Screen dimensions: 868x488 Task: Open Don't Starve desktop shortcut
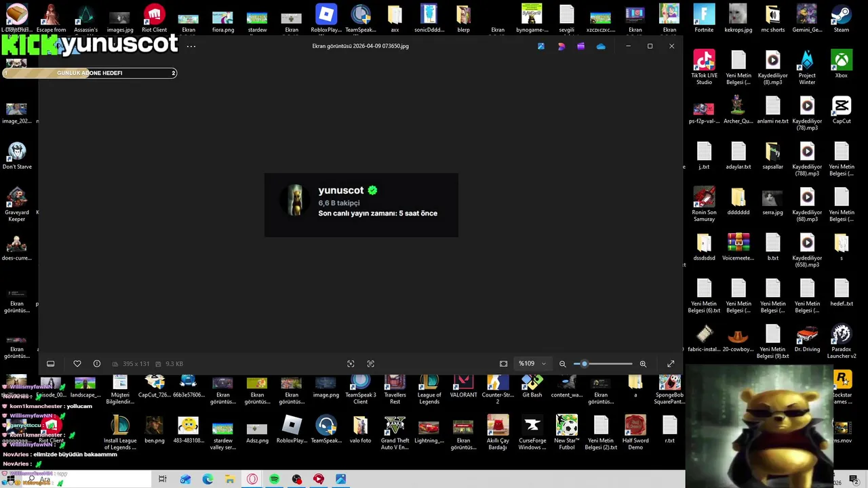[x=17, y=156]
